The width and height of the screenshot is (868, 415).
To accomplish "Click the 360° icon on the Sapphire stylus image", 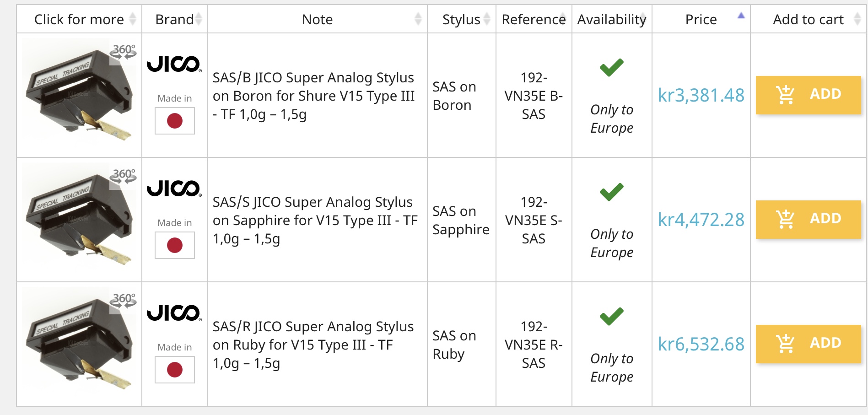I will point(124,176).
